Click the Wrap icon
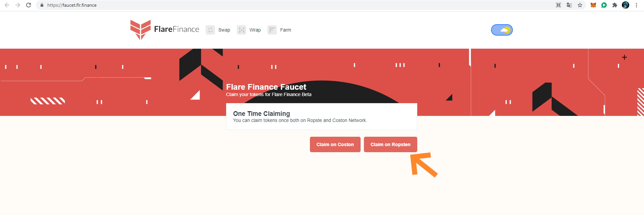 pyautogui.click(x=241, y=30)
